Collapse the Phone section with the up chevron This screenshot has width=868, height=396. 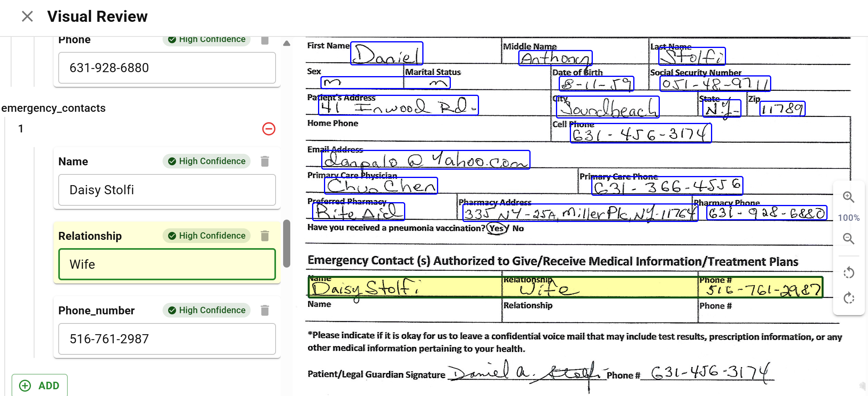click(286, 44)
